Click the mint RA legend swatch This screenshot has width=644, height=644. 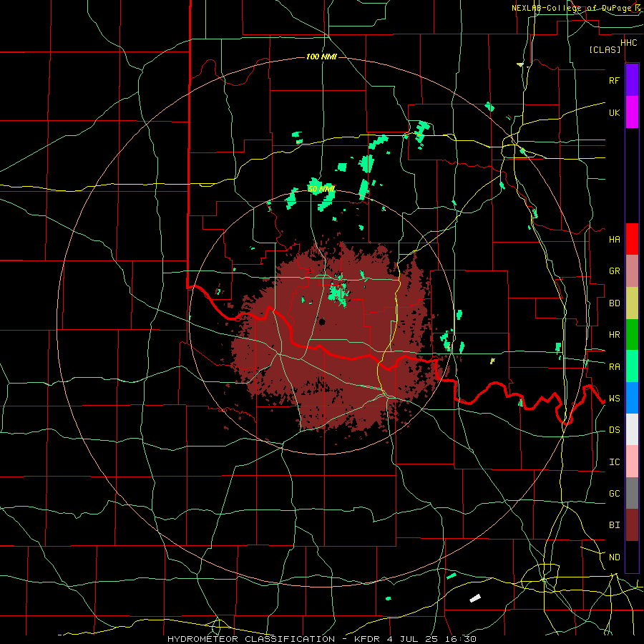632,366
